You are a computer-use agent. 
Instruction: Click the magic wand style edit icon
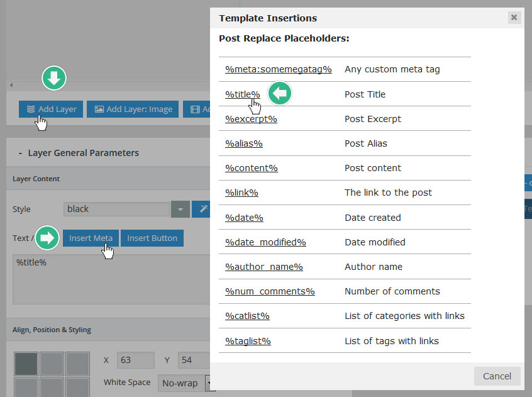point(202,209)
